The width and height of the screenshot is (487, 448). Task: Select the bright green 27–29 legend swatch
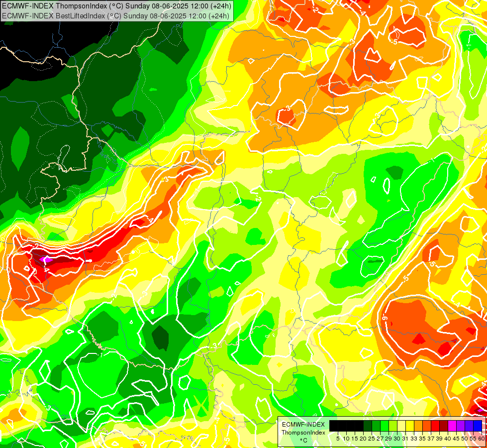click(385, 426)
